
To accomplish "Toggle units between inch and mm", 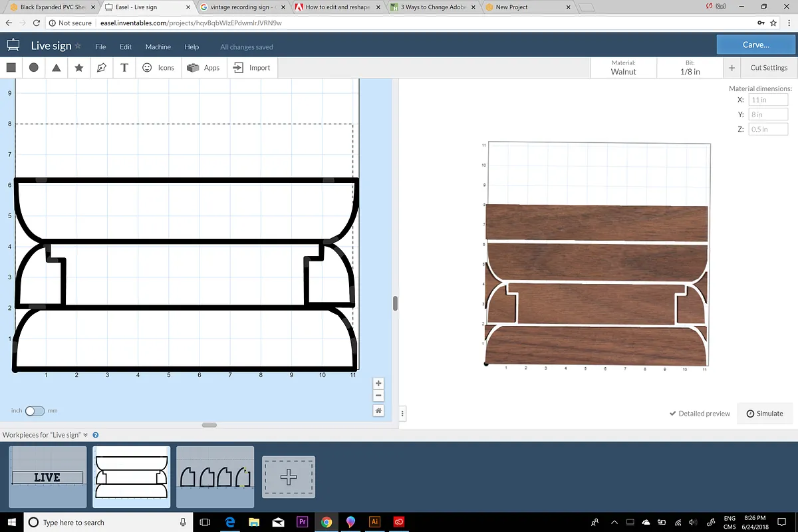I will 35,411.
